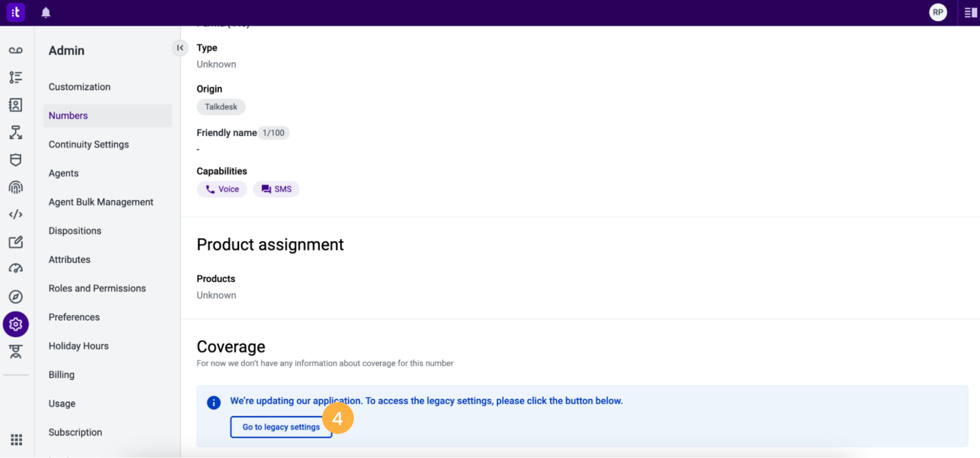Open Usage in Admin menu
This screenshot has width=980, height=458.
tap(62, 404)
